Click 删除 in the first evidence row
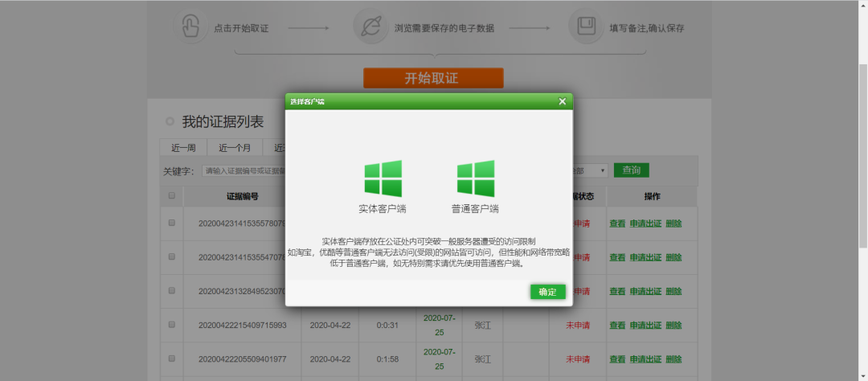The width and height of the screenshot is (868, 381). 674,223
